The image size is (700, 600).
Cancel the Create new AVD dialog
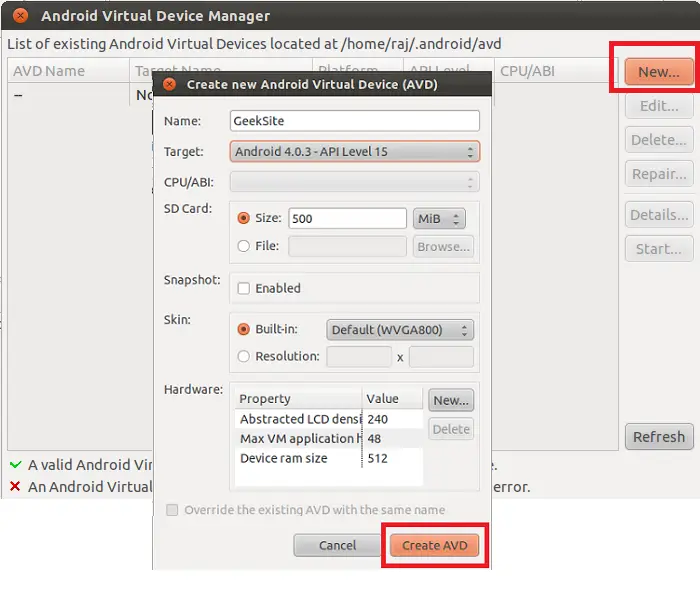pyautogui.click(x=338, y=546)
